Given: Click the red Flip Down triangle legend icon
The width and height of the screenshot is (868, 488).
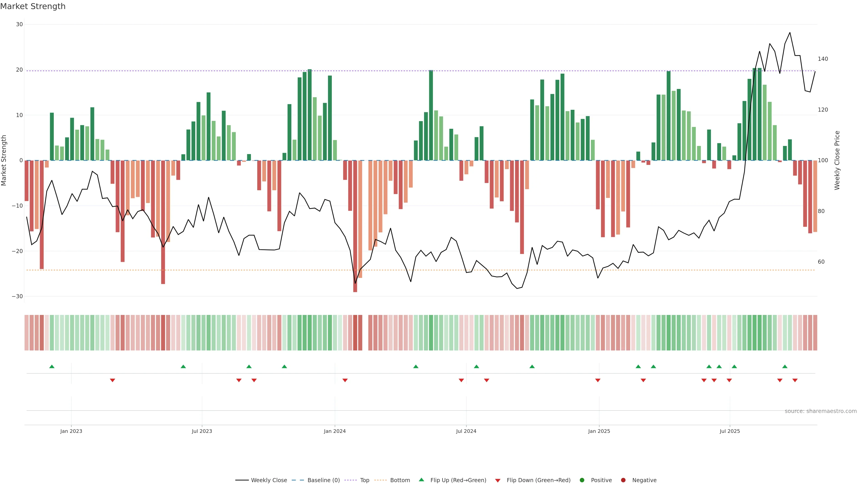Looking at the screenshot, I should tap(498, 480).
